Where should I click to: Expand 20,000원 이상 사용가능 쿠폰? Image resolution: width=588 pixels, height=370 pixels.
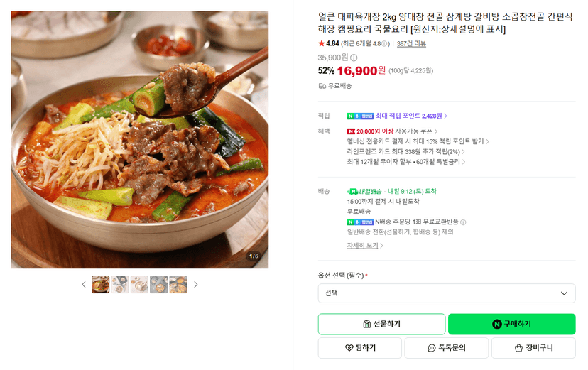point(393,131)
